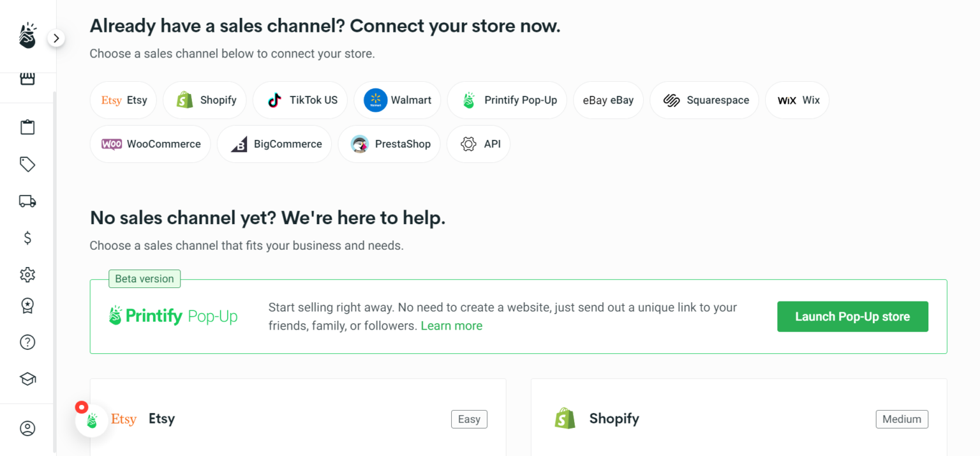Click the Printify logo at the top

27,35
